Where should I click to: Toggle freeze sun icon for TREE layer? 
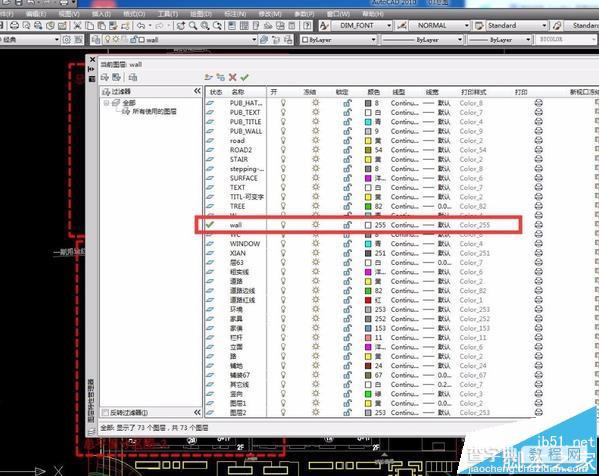pyautogui.click(x=316, y=206)
